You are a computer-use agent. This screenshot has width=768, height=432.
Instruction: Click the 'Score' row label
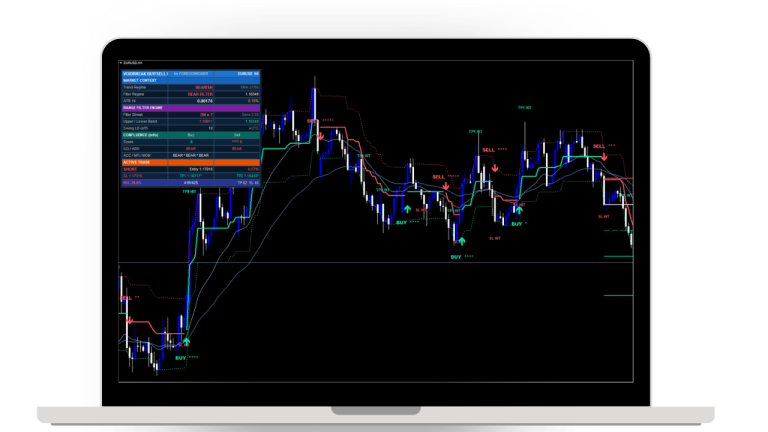coord(128,142)
